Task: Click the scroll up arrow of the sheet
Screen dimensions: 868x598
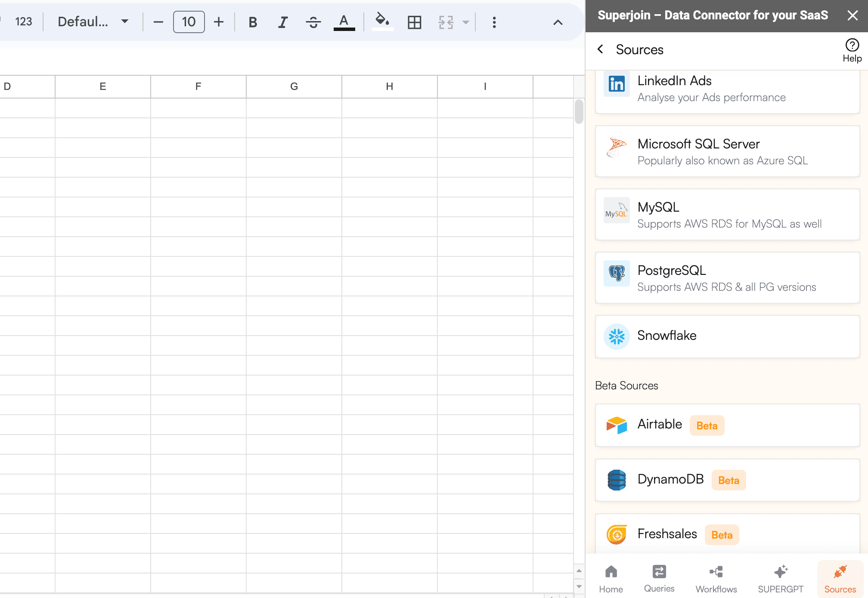Action: (579, 571)
